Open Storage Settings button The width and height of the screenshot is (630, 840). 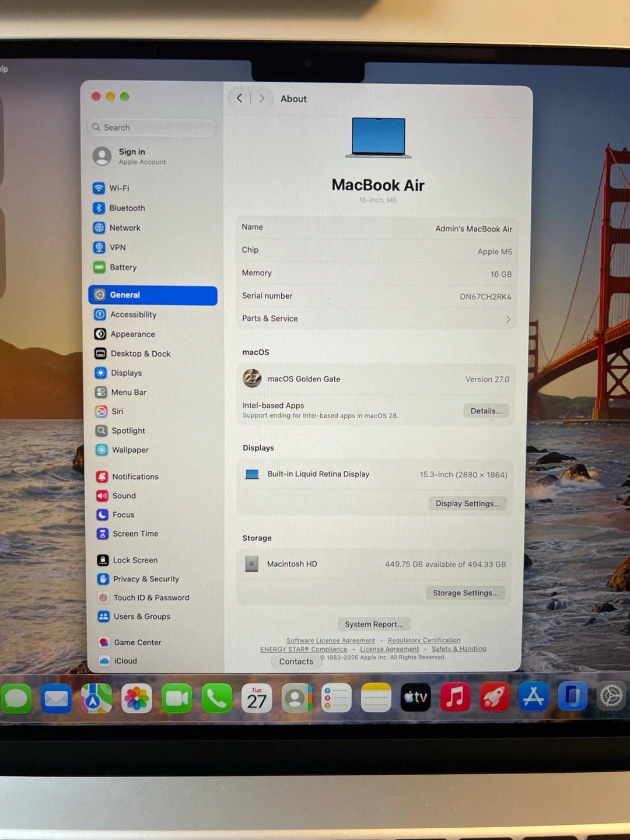[465, 593]
